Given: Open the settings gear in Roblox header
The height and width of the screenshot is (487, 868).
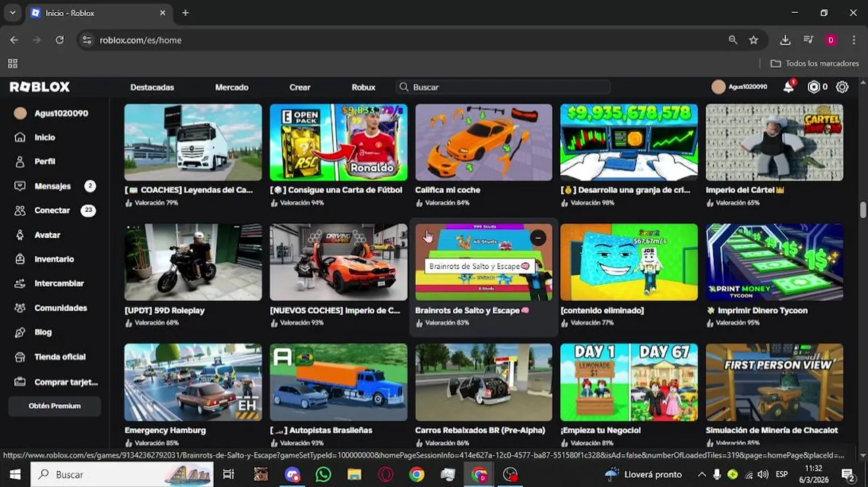Looking at the screenshot, I should [x=842, y=87].
